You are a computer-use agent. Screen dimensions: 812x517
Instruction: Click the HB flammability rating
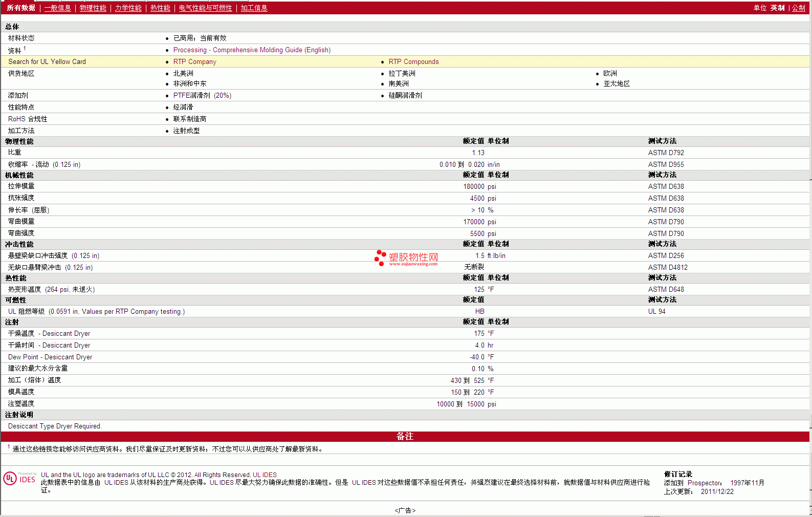(479, 311)
